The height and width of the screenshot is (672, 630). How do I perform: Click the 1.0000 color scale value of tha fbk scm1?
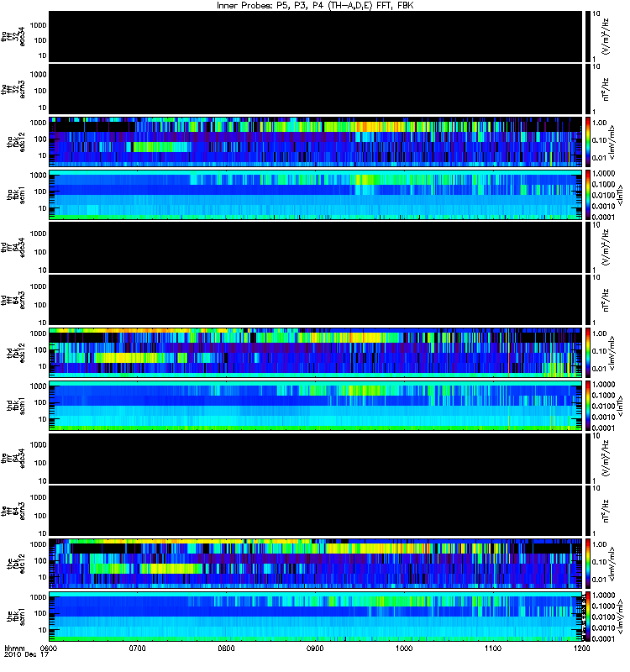click(603, 174)
